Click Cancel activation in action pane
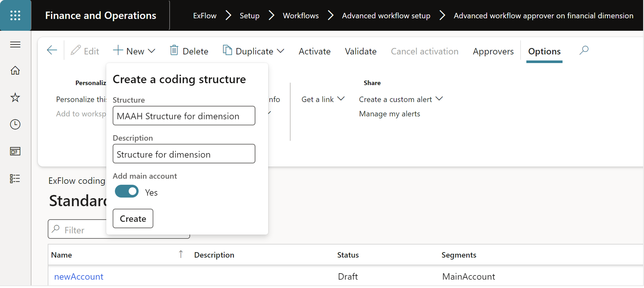The image size is (644, 288). [425, 51]
